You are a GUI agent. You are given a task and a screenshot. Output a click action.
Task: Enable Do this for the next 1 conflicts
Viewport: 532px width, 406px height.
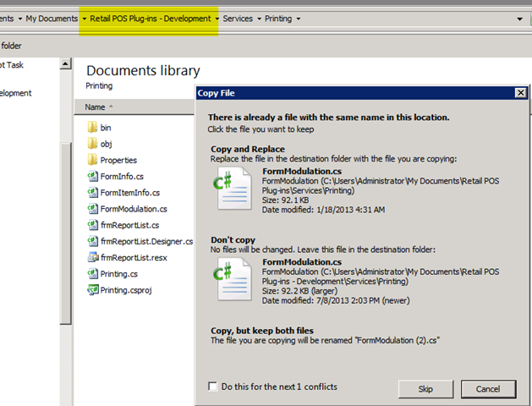[212, 387]
